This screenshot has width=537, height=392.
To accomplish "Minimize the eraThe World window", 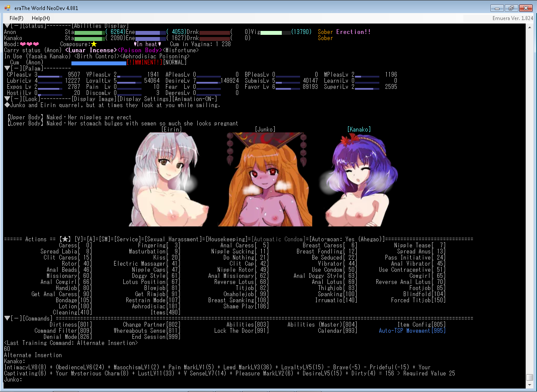I will tap(497, 8).
